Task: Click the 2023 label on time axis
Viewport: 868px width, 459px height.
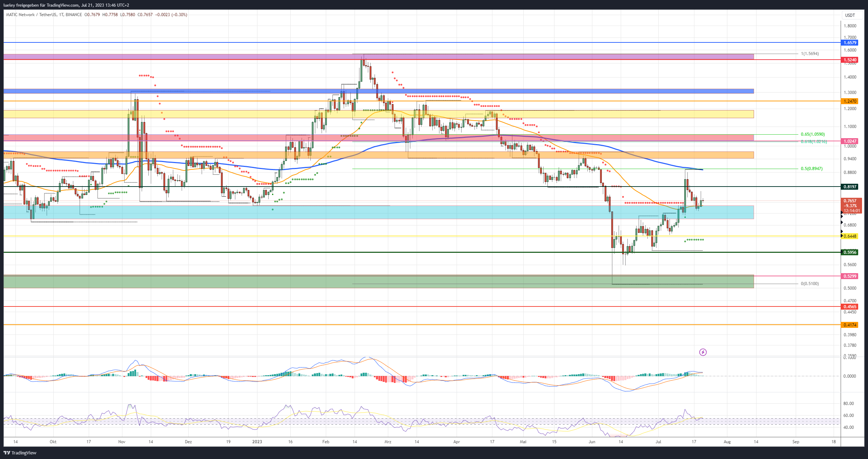Action: tap(257, 442)
